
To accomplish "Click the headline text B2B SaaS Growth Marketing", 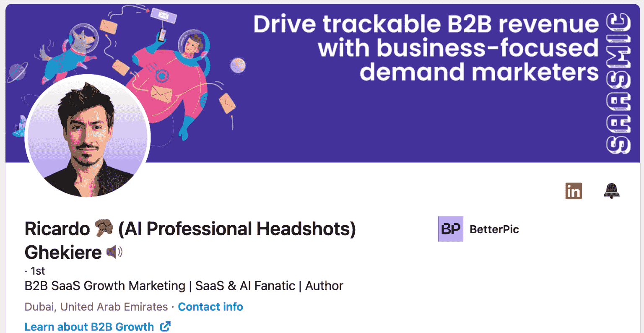I will pos(105,286).
